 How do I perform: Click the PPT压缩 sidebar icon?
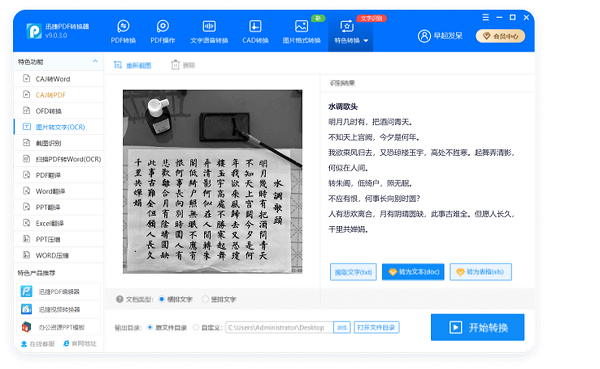[x=26, y=239]
